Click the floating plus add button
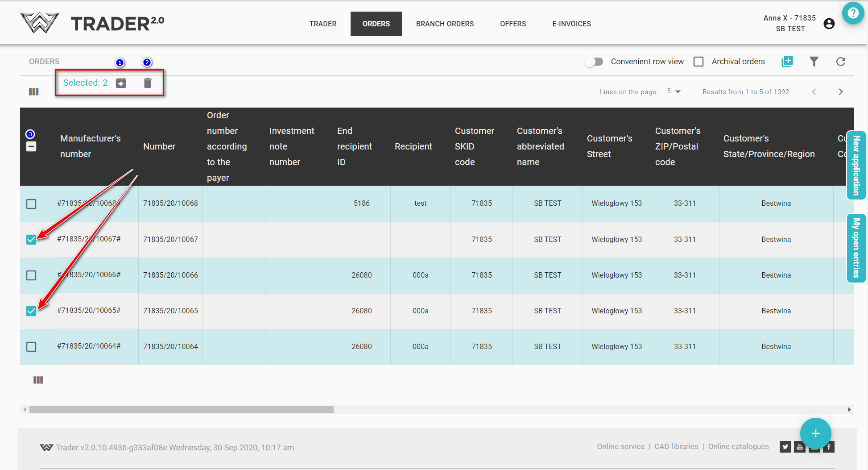Image resolution: width=868 pixels, height=470 pixels. pyautogui.click(x=815, y=433)
